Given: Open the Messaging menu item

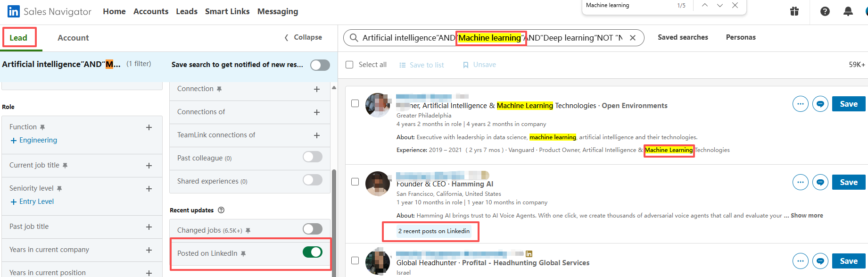Looking at the screenshot, I should click(277, 11).
